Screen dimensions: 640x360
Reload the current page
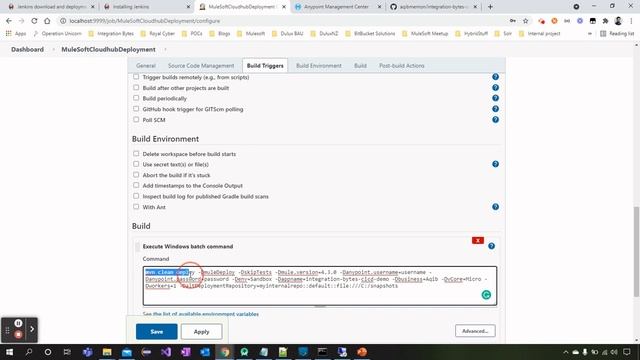point(34,21)
